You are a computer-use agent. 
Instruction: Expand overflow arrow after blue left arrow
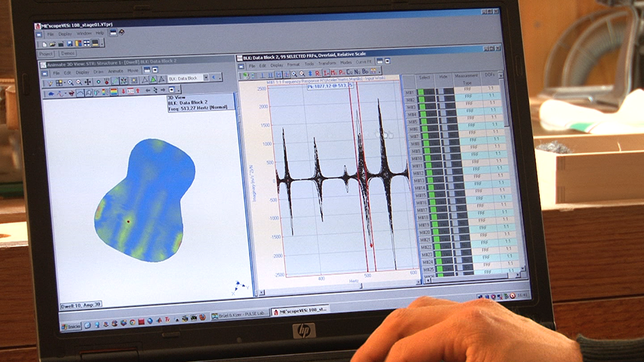point(220,78)
